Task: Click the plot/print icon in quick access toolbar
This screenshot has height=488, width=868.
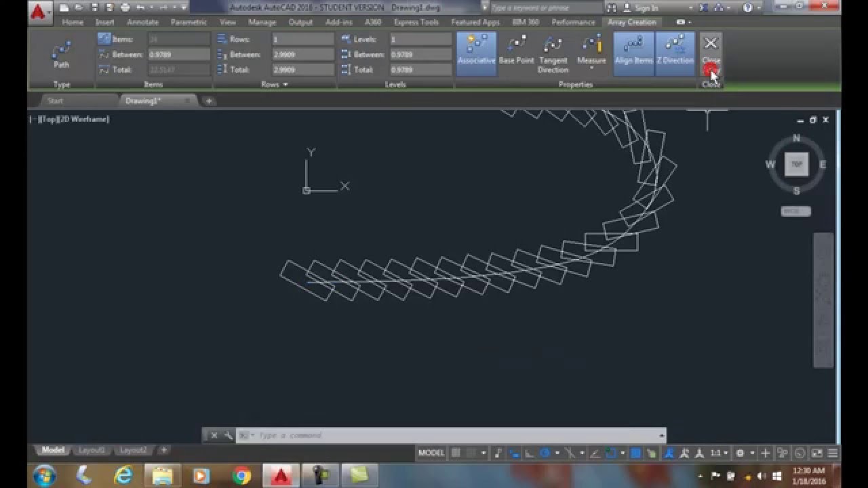Action: point(124,8)
